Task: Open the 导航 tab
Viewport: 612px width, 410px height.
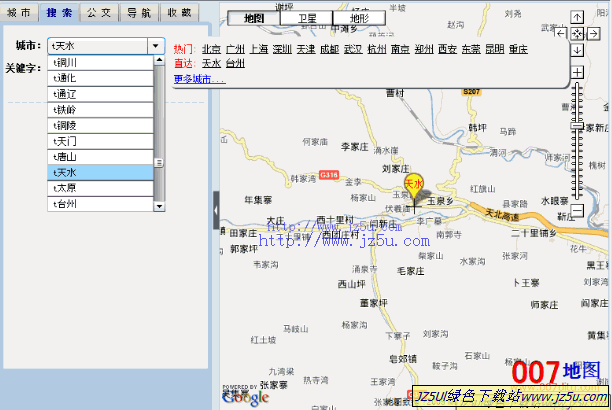Action: click(139, 13)
